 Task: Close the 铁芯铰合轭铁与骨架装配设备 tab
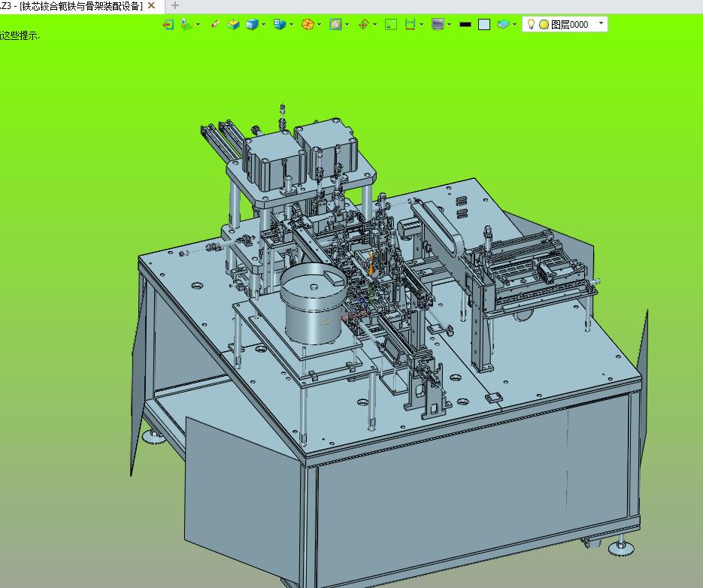click(x=152, y=6)
